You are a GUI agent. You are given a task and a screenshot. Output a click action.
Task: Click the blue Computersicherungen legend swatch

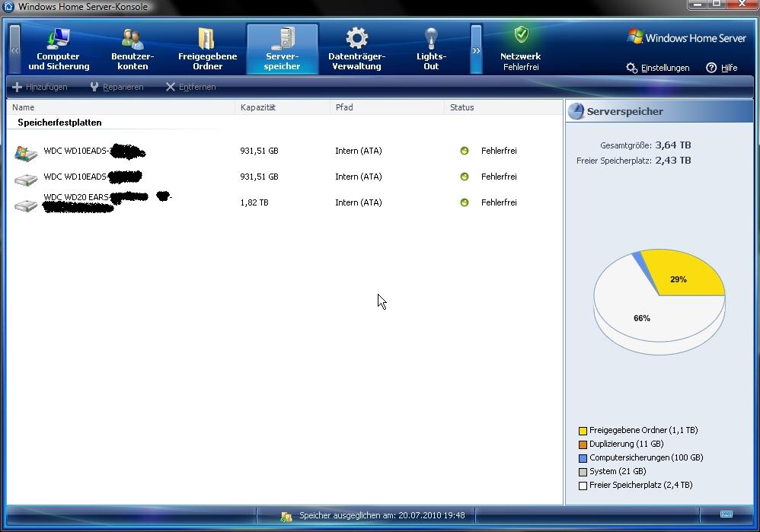tap(583, 458)
